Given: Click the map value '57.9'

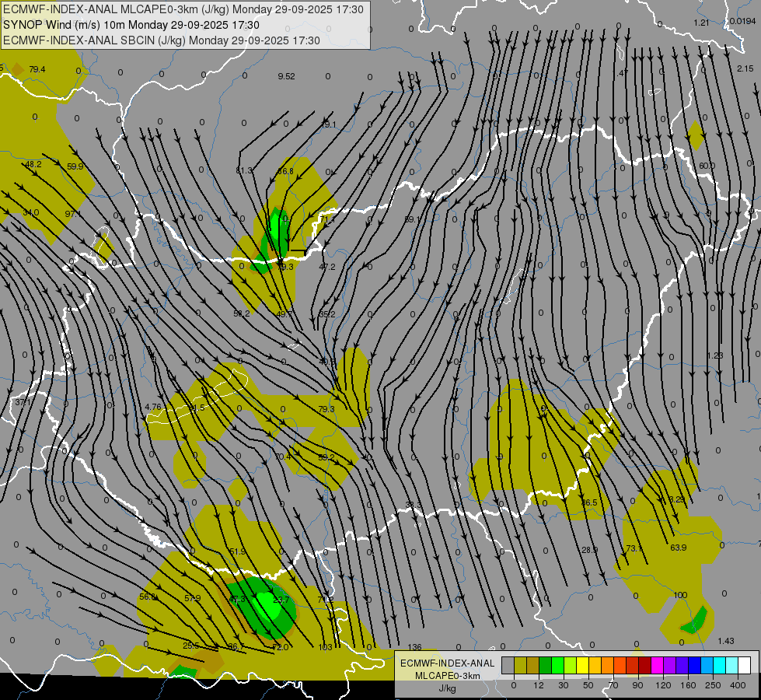Looking at the screenshot, I should [x=193, y=598].
